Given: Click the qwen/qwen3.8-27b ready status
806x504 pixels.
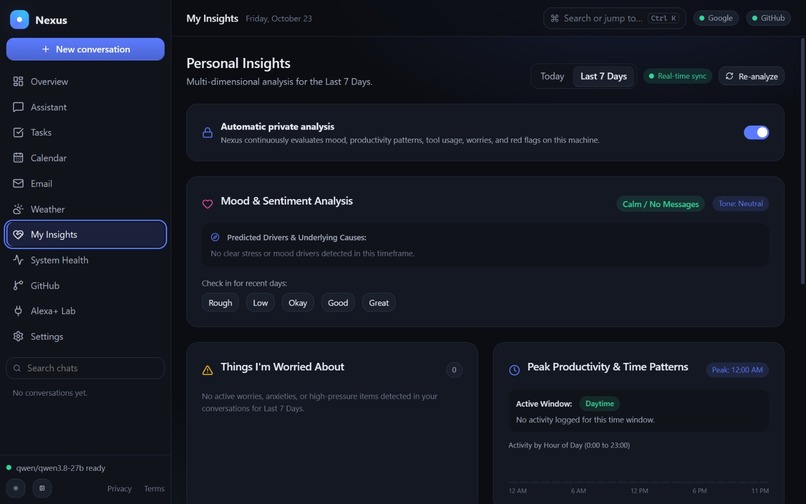Looking at the screenshot, I should tap(56, 468).
